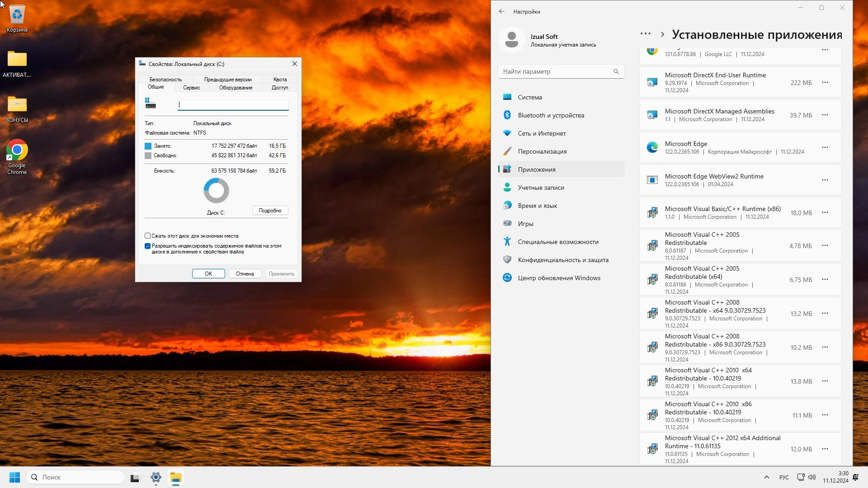The image size is (868, 488).
Task: Go back using the Settings back arrow
Action: [501, 11]
